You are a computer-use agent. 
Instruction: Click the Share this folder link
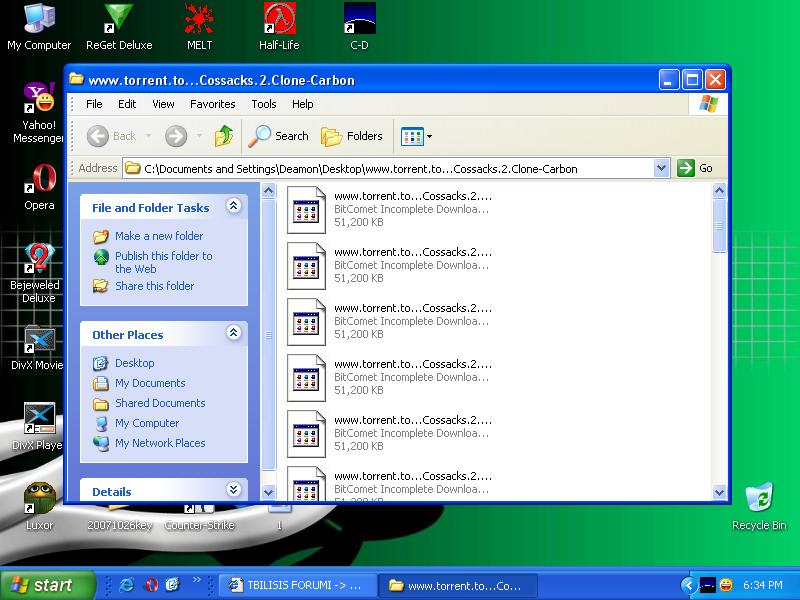pos(154,286)
